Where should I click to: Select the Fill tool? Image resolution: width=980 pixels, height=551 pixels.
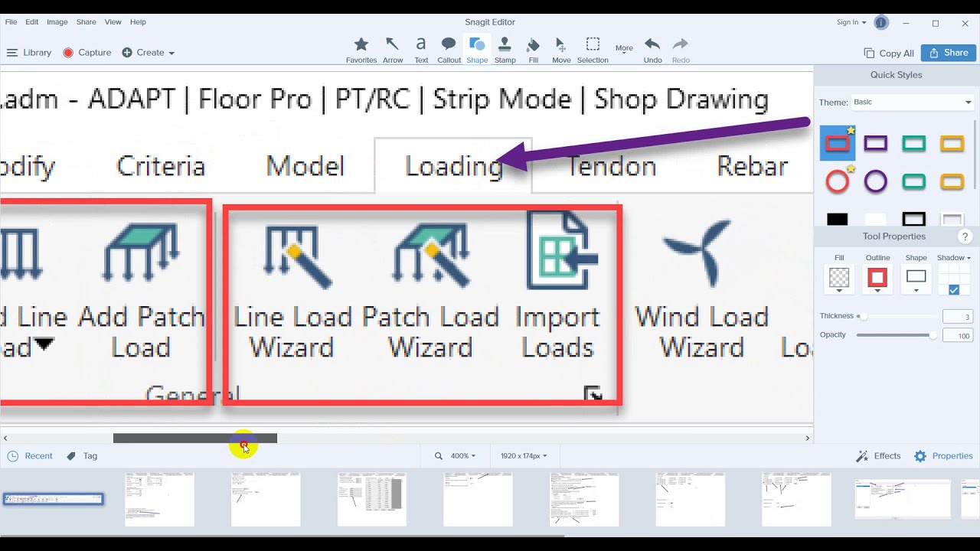click(x=534, y=50)
